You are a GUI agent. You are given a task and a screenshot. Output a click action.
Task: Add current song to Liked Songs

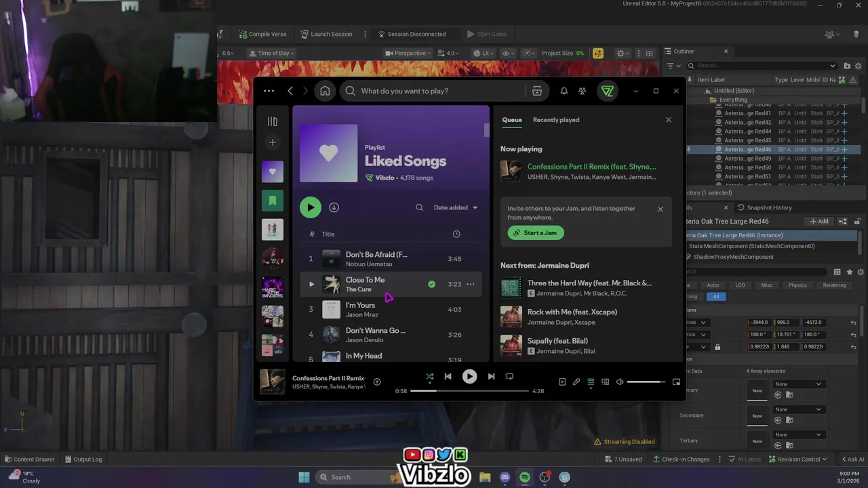(377, 382)
